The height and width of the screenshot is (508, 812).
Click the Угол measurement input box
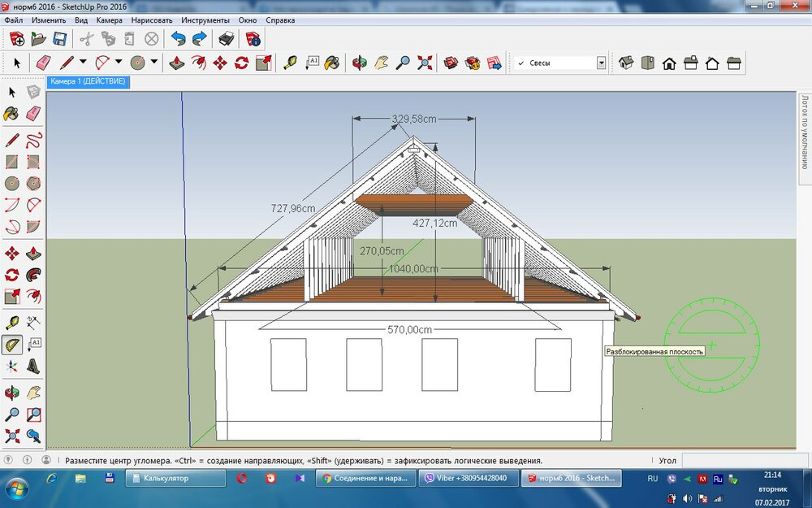[737, 460]
